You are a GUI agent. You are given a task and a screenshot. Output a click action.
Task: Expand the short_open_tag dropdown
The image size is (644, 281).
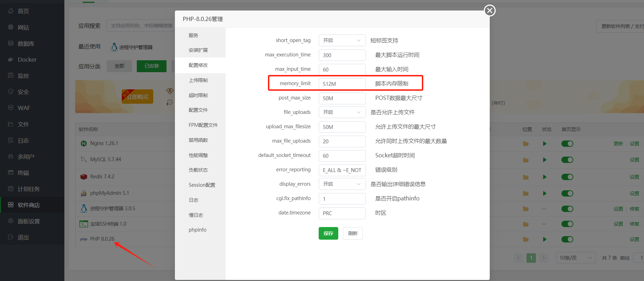(342, 40)
